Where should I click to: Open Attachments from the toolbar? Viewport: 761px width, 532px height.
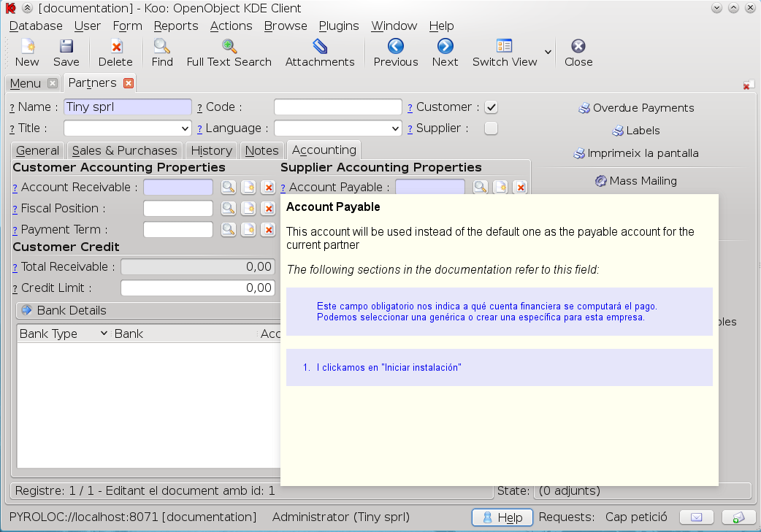click(x=320, y=53)
